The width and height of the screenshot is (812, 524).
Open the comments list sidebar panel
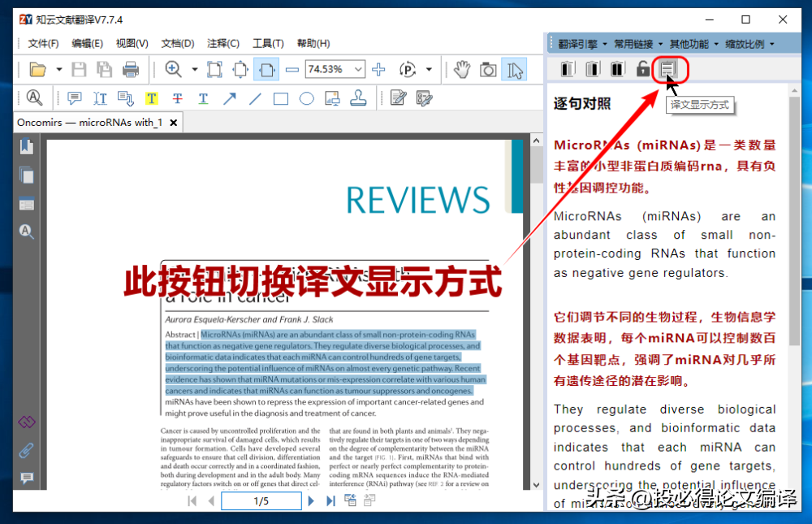[27, 478]
